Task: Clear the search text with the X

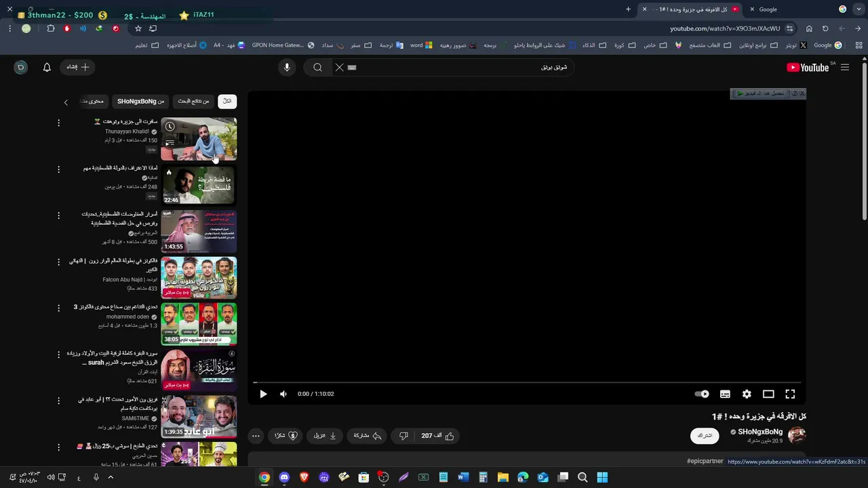Action: click(340, 67)
